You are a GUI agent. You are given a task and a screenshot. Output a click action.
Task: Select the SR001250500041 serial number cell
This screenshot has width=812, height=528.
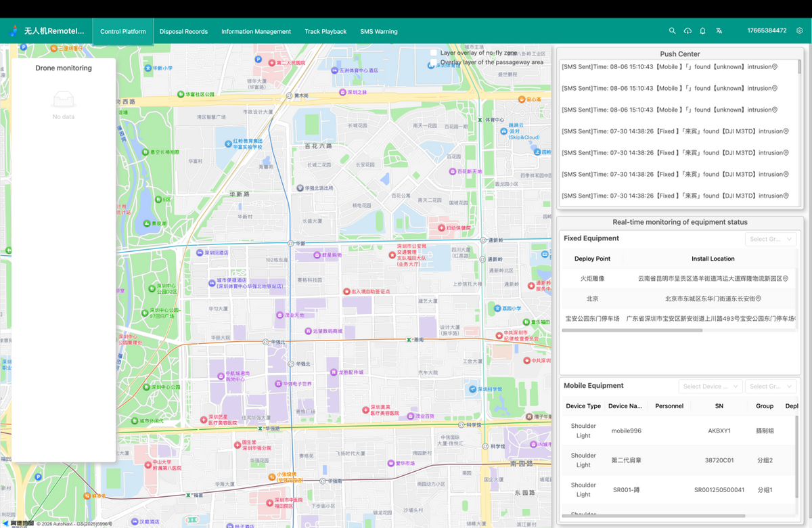point(719,489)
